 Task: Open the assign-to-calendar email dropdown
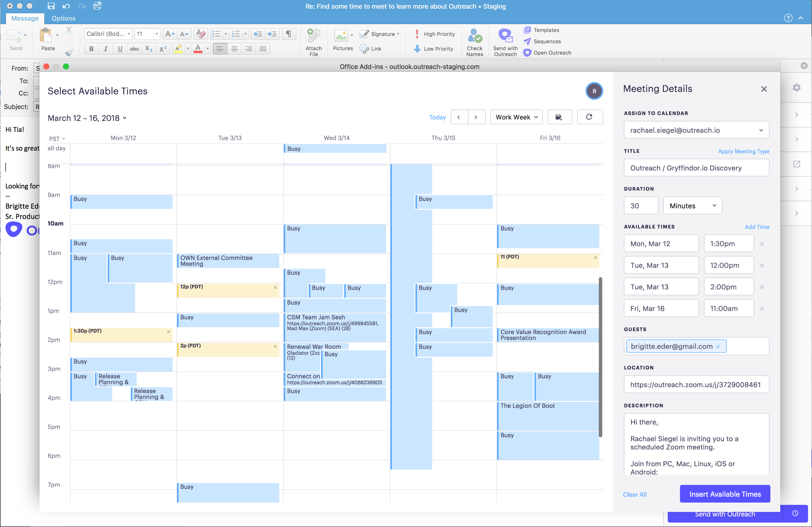(696, 130)
